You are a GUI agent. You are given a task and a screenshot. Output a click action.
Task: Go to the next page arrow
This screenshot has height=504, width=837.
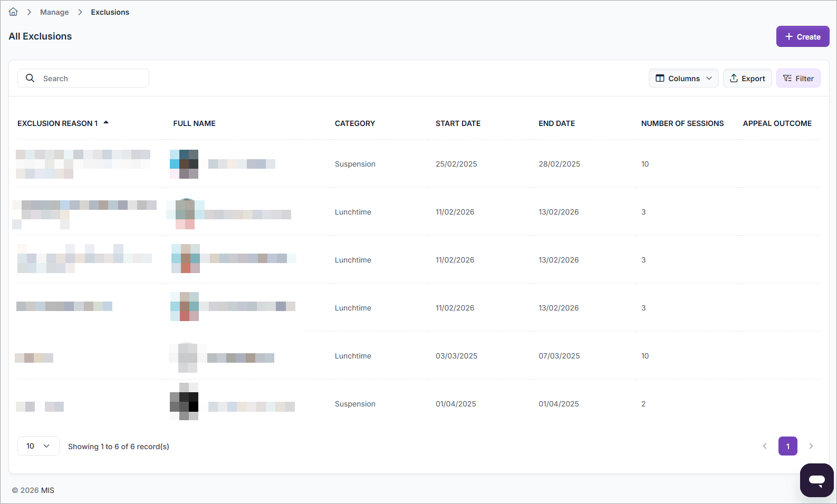coord(811,447)
